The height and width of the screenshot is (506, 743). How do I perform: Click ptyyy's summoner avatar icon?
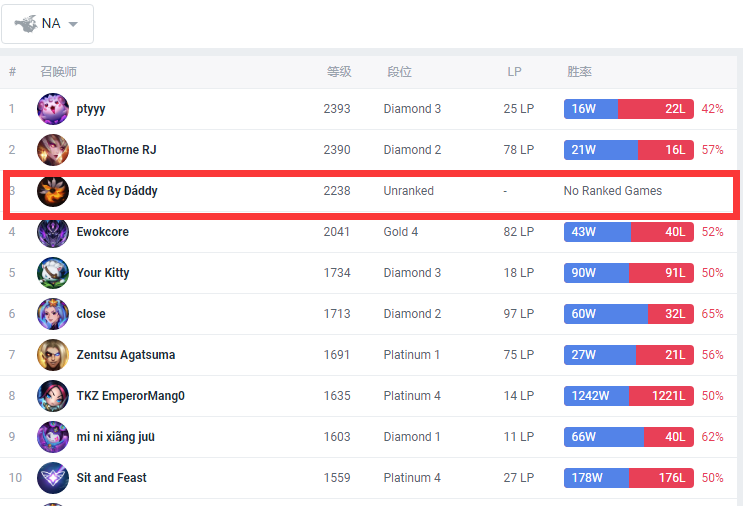(53, 109)
